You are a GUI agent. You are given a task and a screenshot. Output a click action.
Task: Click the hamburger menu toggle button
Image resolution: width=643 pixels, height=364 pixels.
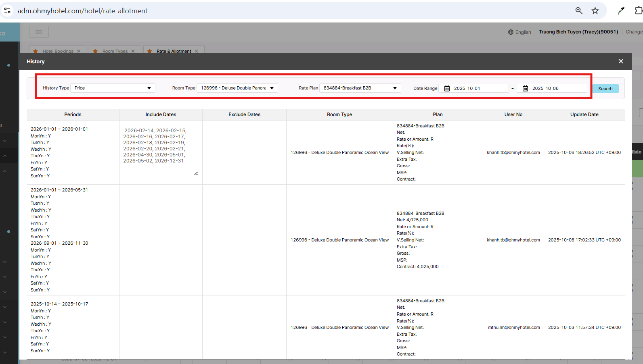(39, 32)
